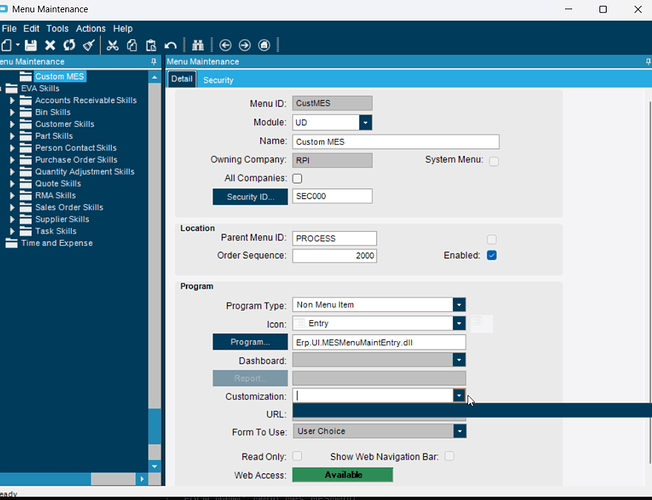
Task: Save the menu with the diskette icon
Action: click(31, 45)
